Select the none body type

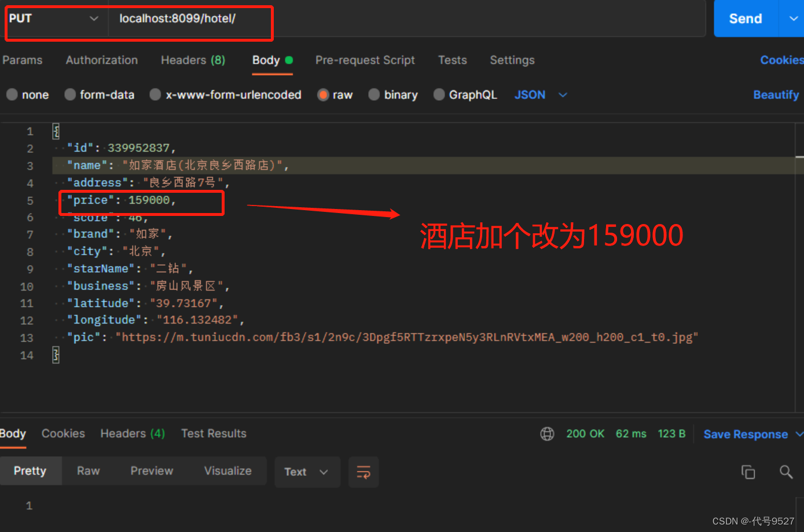(28, 95)
